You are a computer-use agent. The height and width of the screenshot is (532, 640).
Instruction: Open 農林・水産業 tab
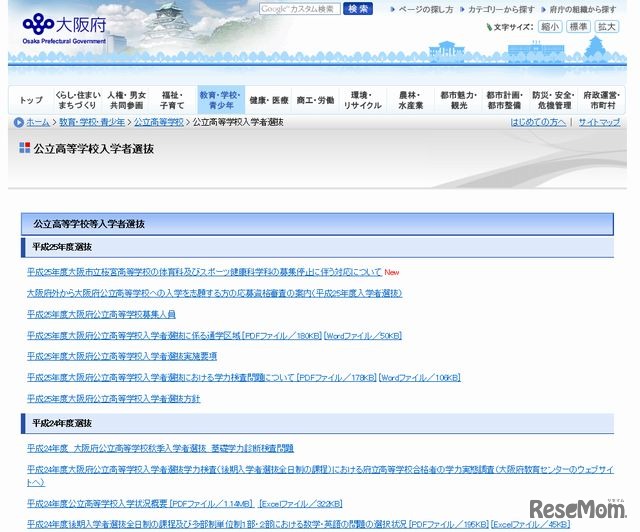(411, 100)
